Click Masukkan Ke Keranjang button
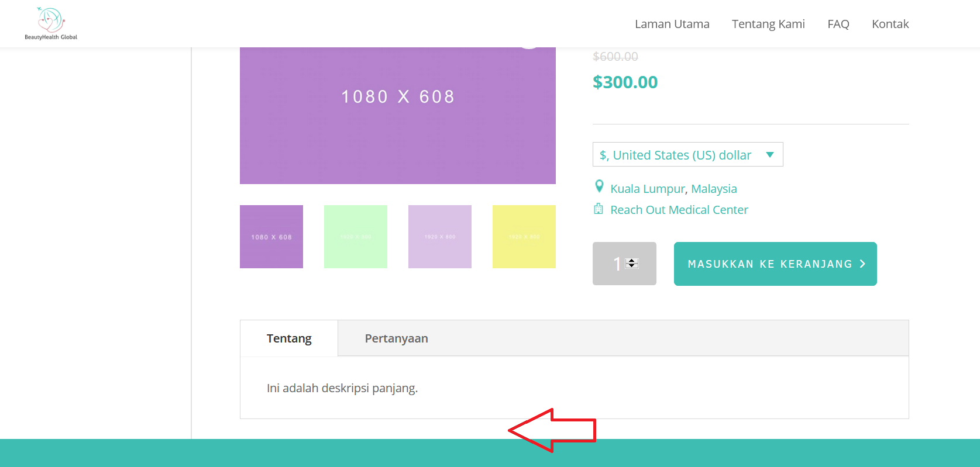Image resolution: width=980 pixels, height=467 pixels. (775, 264)
